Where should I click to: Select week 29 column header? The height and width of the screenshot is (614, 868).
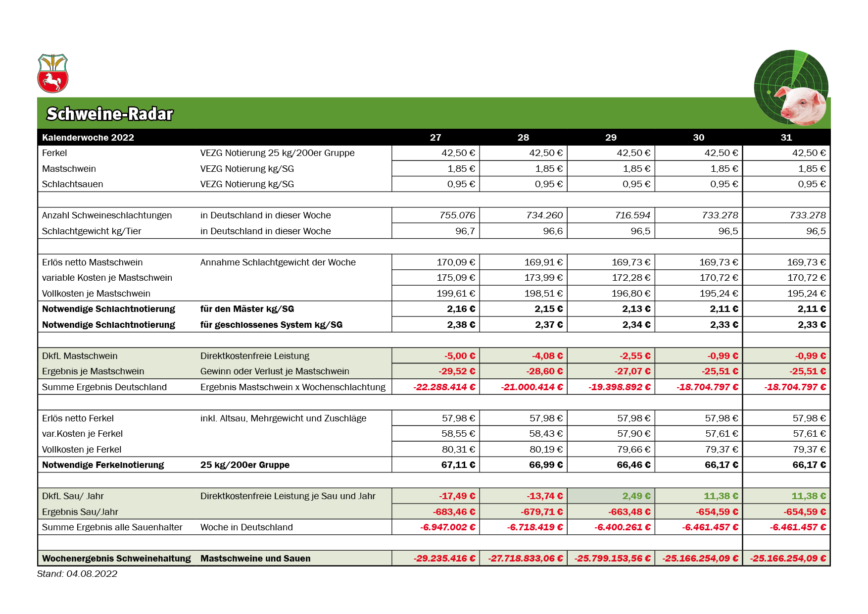point(611,138)
